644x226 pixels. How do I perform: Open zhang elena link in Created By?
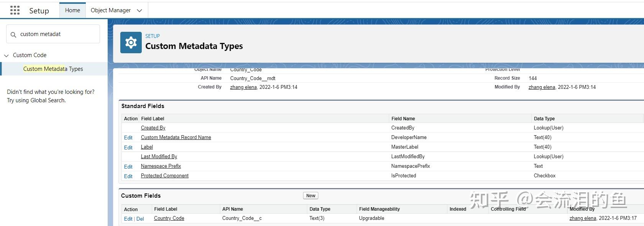[x=243, y=87]
